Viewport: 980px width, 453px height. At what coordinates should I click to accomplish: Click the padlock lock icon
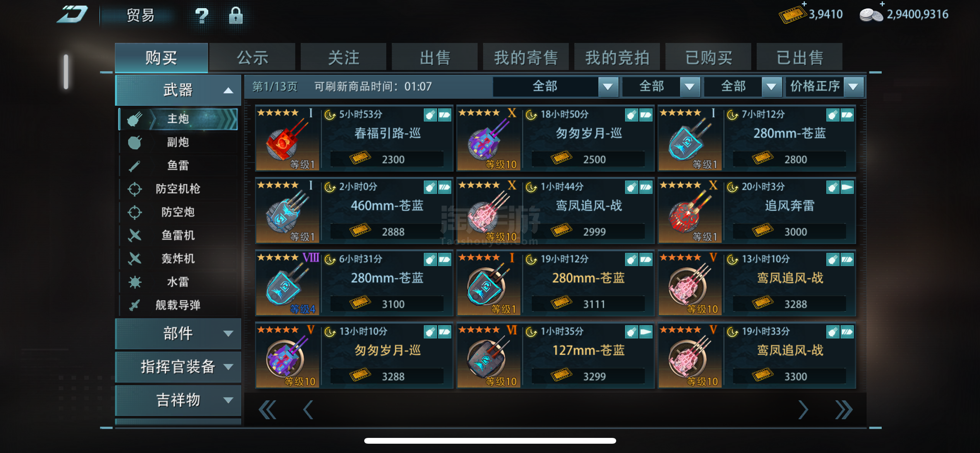(x=235, y=15)
